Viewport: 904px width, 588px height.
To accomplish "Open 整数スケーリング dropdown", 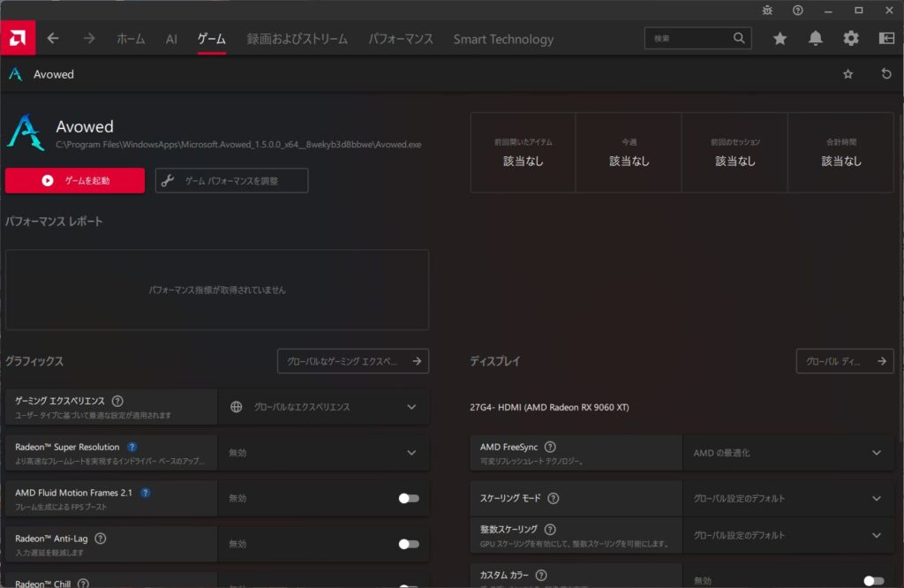I will 788,535.
